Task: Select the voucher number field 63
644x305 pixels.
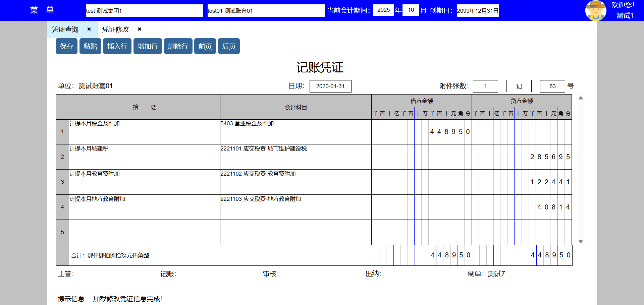Action: (x=552, y=86)
